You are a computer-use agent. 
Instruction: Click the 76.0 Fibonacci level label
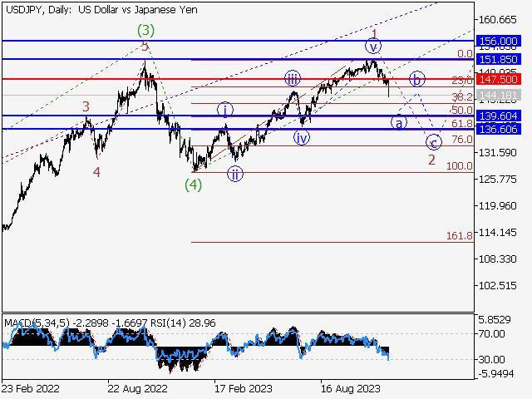462,139
